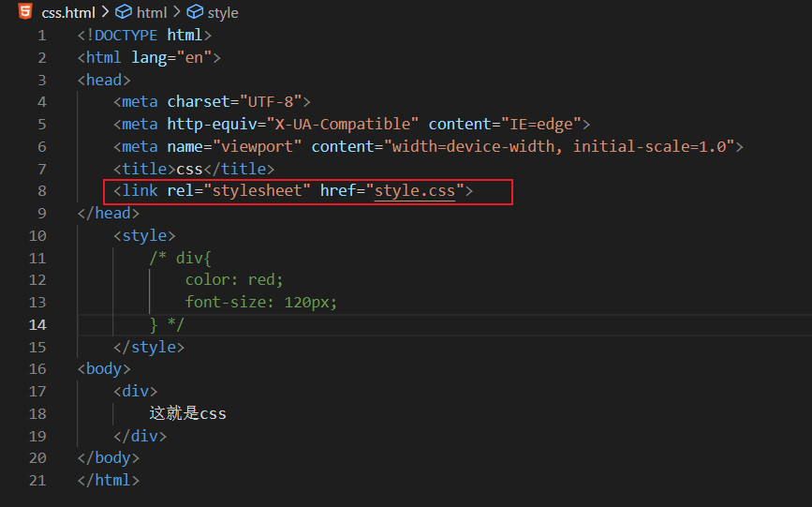The width and height of the screenshot is (812, 507).
Task: Click the closing head tag
Action: point(109,213)
